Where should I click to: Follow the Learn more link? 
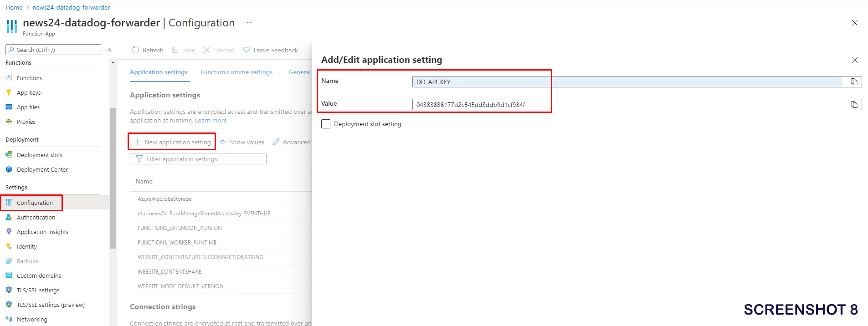click(x=211, y=121)
